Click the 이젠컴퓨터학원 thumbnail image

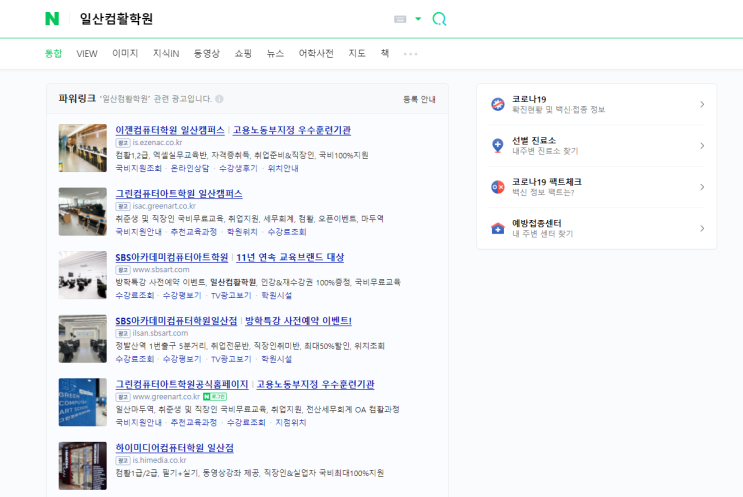(x=83, y=148)
